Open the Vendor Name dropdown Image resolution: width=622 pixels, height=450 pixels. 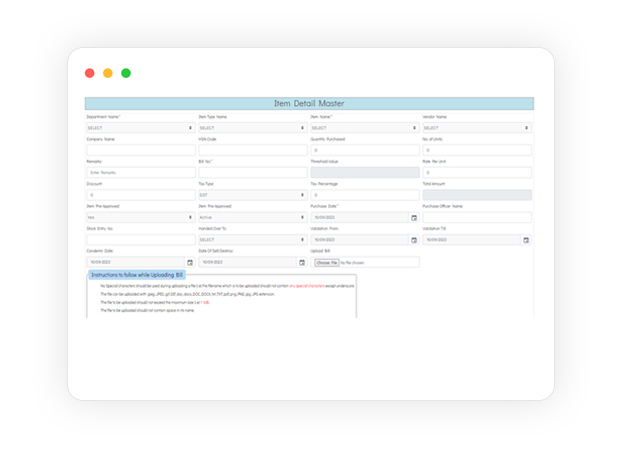pos(477,128)
